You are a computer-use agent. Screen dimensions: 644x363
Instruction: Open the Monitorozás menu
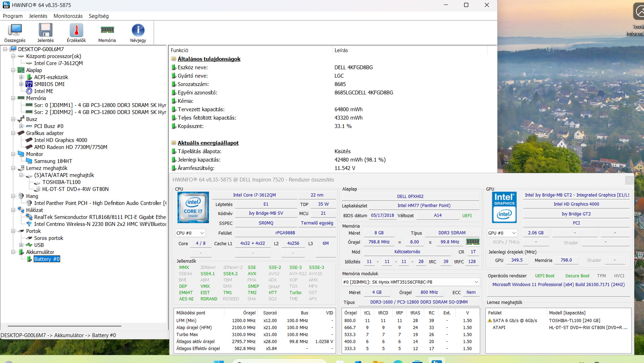click(x=68, y=16)
